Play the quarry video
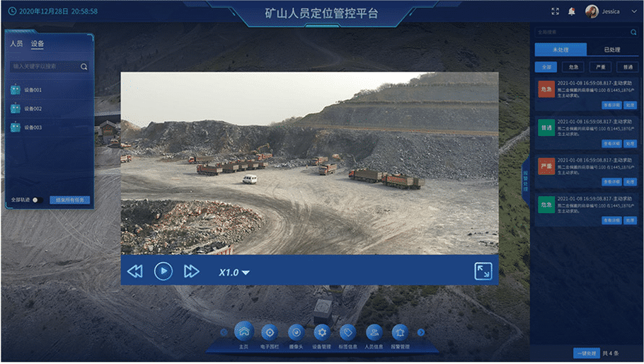Image resolution: width=644 pixels, height=364 pixels. (x=163, y=271)
